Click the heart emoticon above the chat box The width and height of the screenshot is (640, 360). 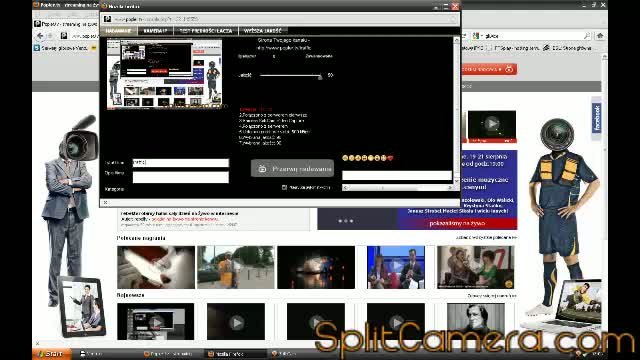pyautogui.click(x=390, y=158)
